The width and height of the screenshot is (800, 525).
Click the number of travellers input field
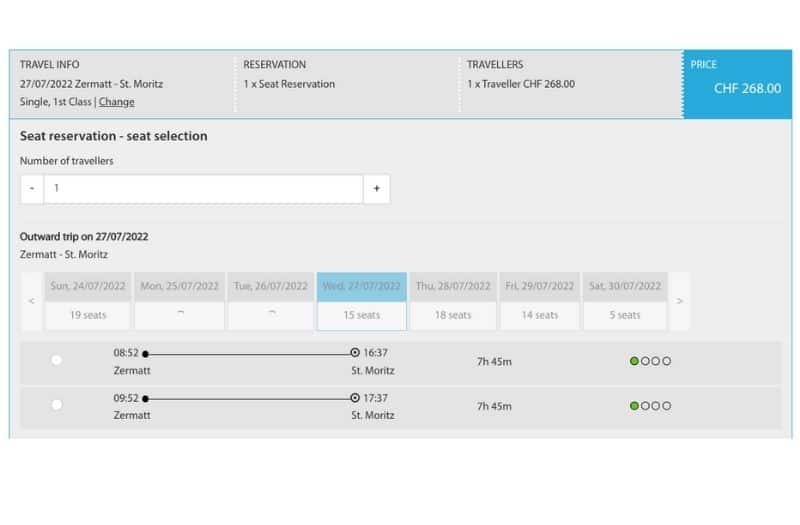(x=204, y=188)
